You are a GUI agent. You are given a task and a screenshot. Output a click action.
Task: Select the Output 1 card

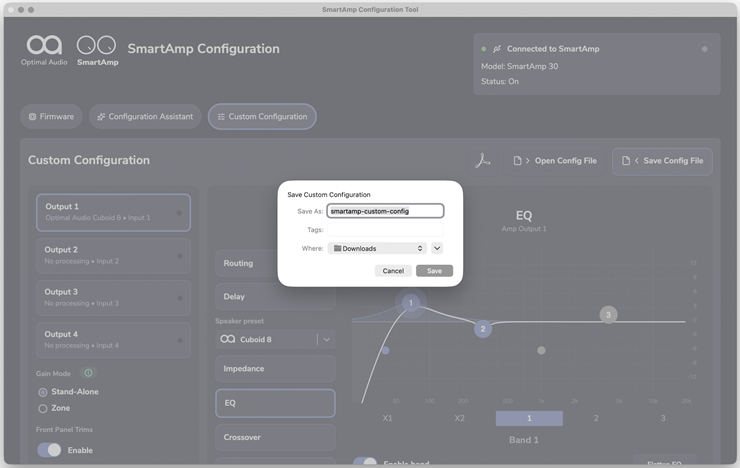click(x=114, y=213)
